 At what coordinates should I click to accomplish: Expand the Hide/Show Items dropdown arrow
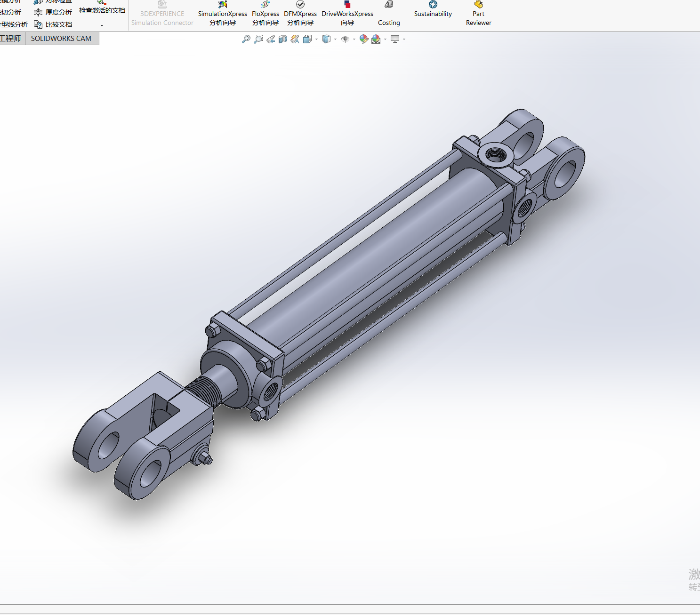click(354, 40)
